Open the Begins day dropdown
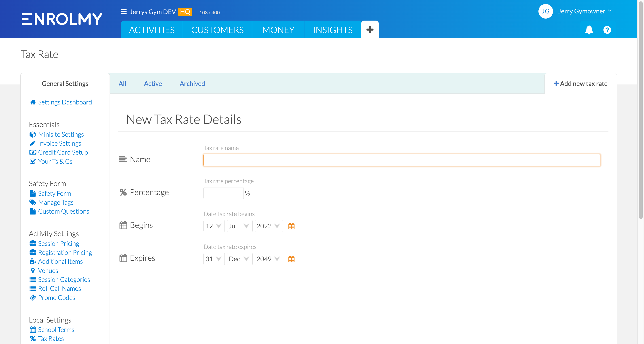 click(214, 226)
